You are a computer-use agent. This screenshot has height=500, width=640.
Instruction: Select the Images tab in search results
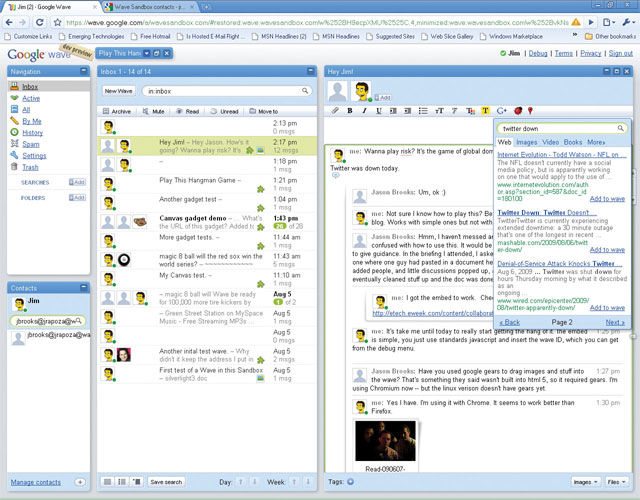(527, 142)
